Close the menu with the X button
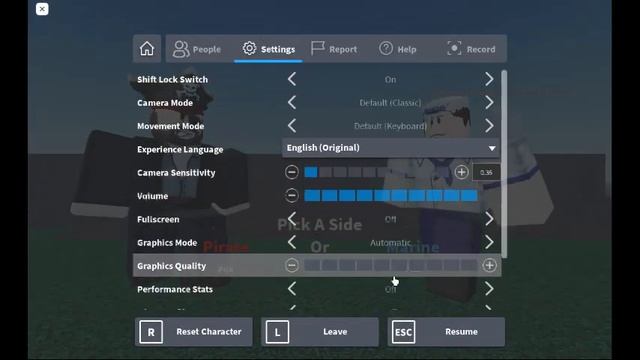 (42, 9)
